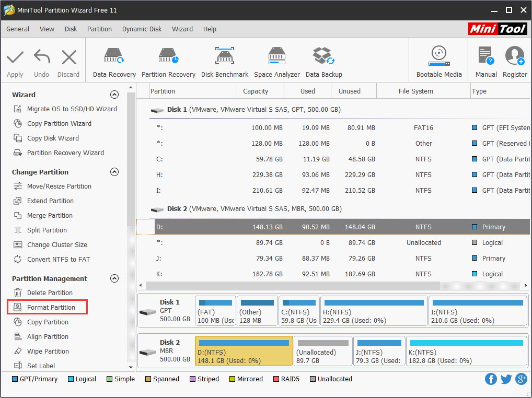Image resolution: width=532 pixels, height=398 pixels.
Task: Apply pending changes
Action: [15, 62]
